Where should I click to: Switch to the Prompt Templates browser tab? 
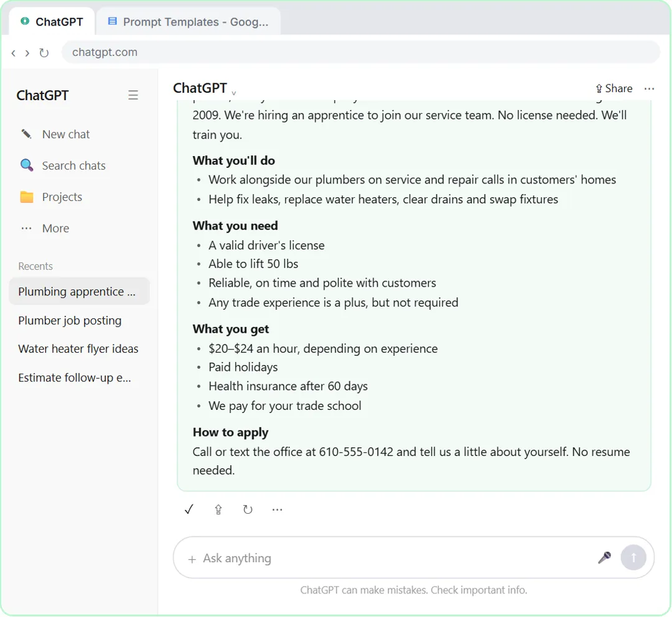coord(188,22)
